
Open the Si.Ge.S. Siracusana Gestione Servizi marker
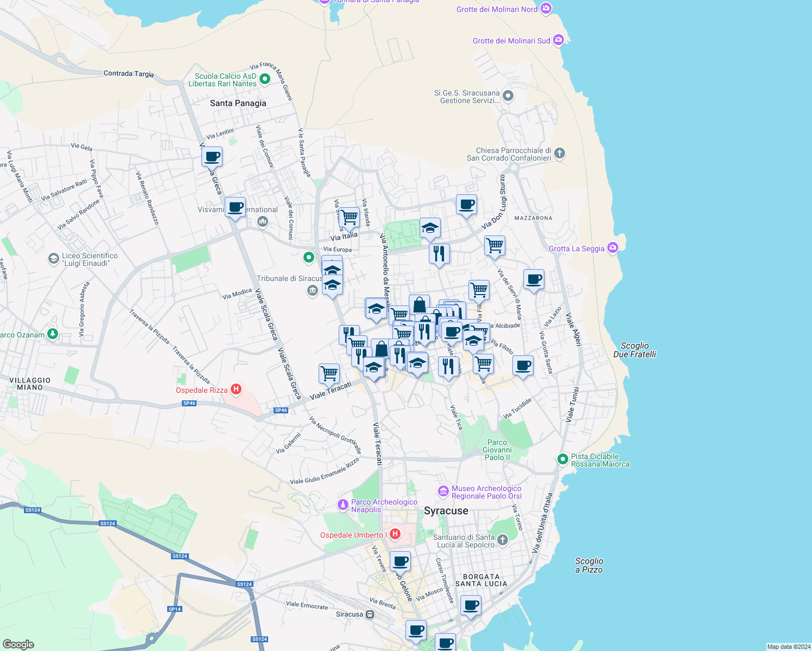coord(507,95)
